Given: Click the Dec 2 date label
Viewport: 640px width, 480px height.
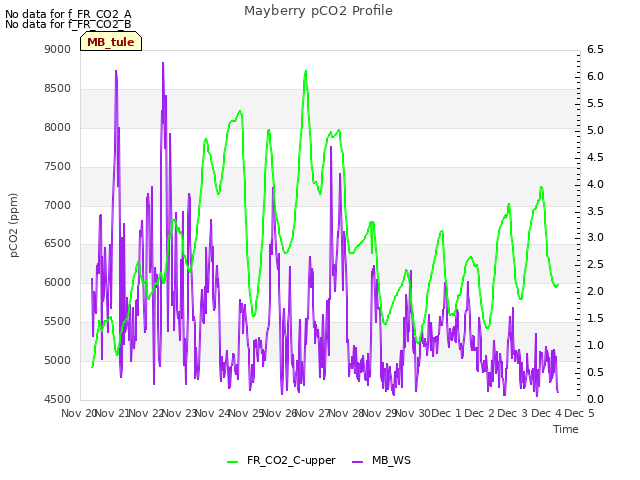Looking at the screenshot, I should 480,413.
